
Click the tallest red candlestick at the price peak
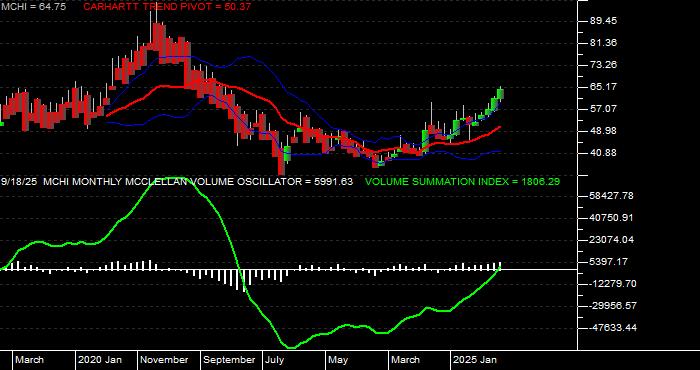[157, 37]
